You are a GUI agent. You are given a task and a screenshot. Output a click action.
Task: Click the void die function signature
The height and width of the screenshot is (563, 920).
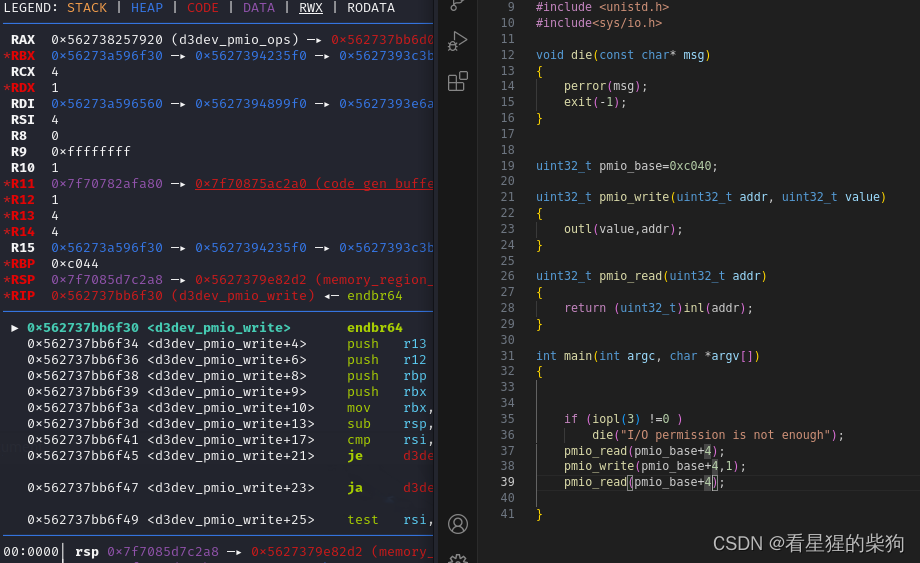point(623,55)
